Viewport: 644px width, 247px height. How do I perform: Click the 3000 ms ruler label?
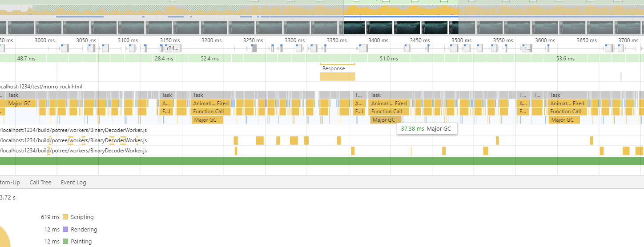click(44, 40)
